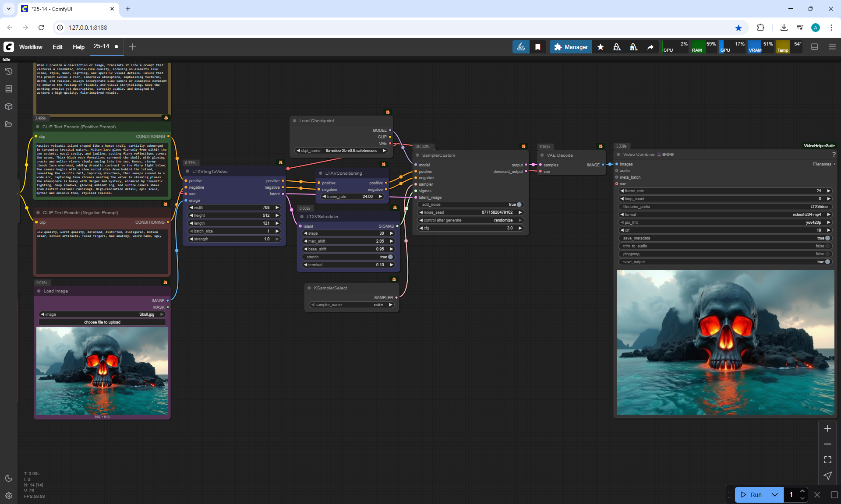Click choose file to upload button
Screen dimensions: 841x504
102,322
